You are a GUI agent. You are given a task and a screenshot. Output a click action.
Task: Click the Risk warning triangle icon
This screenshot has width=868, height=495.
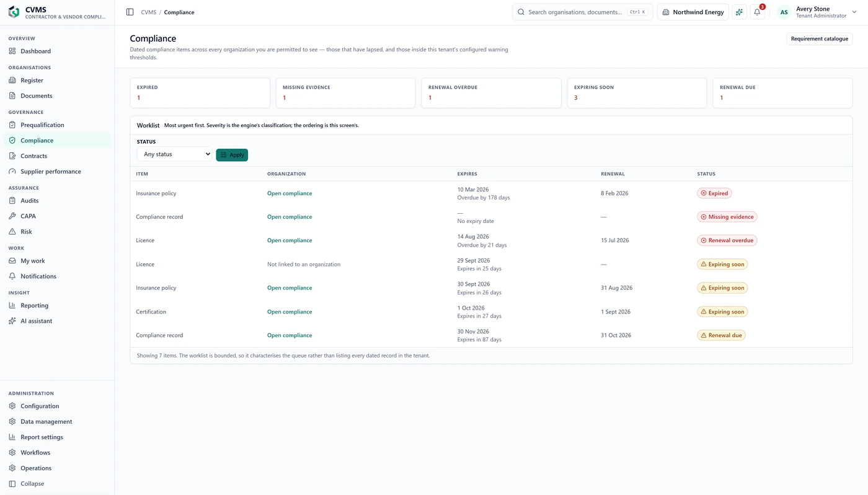[x=12, y=232]
